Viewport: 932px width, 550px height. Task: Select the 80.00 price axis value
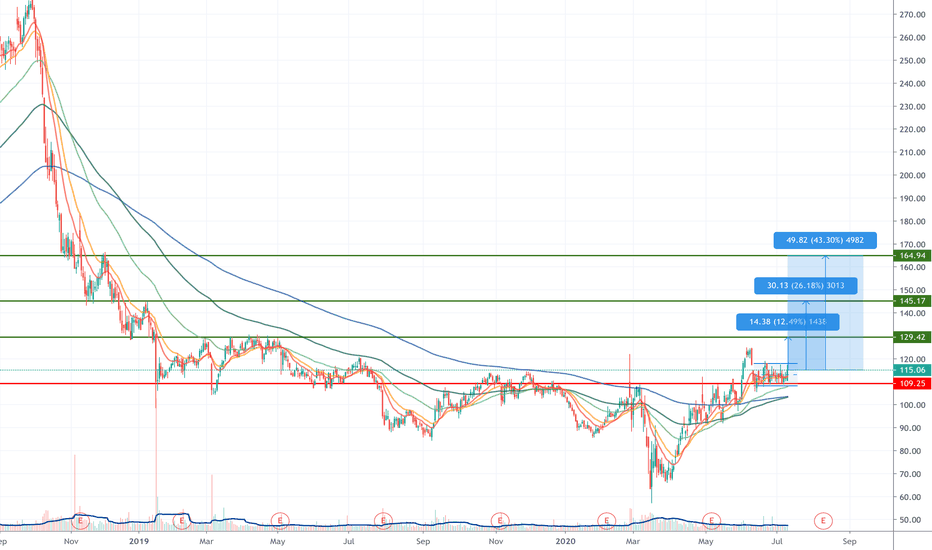click(x=912, y=451)
